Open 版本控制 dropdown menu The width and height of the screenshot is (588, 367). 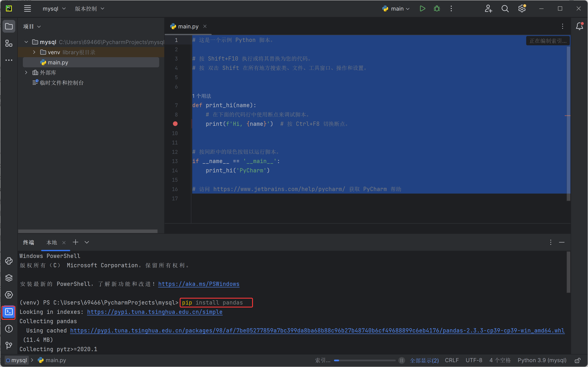(90, 8)
